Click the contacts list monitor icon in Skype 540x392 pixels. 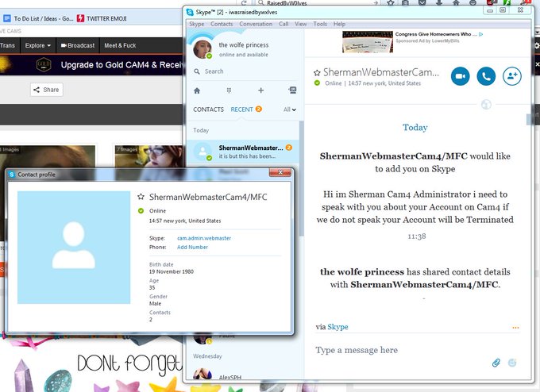coord(292,90)
